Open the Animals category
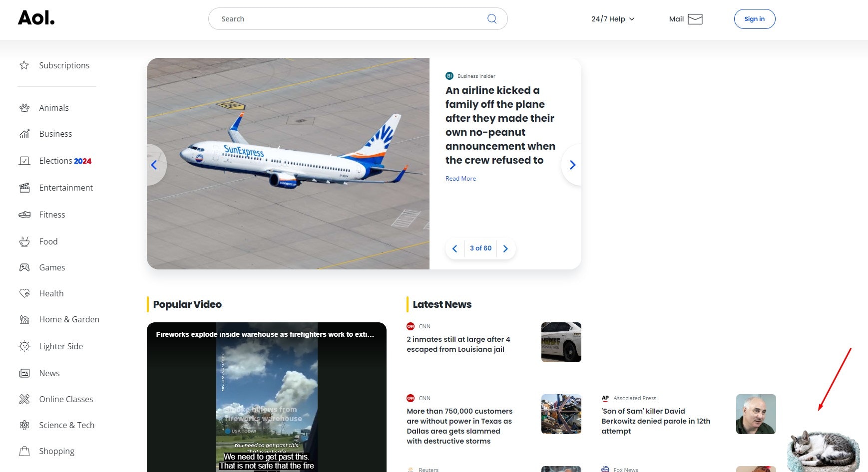 [54, 108]
